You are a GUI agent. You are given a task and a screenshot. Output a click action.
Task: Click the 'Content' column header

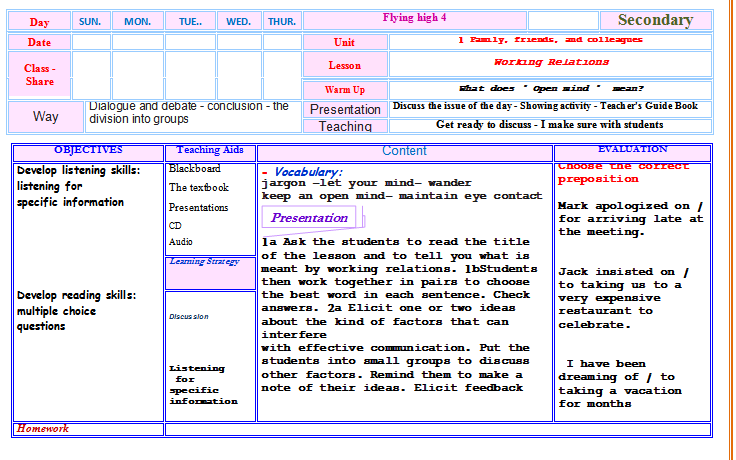coord(404,151)
